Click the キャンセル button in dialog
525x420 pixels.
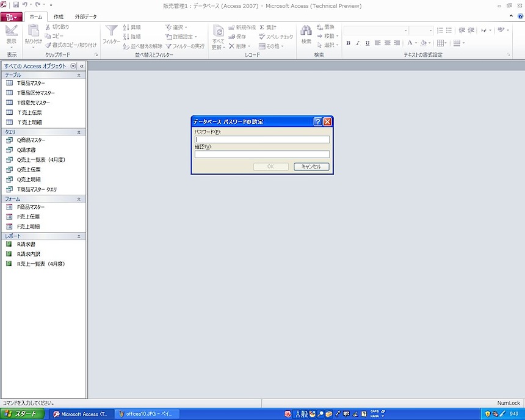[311, 167]
